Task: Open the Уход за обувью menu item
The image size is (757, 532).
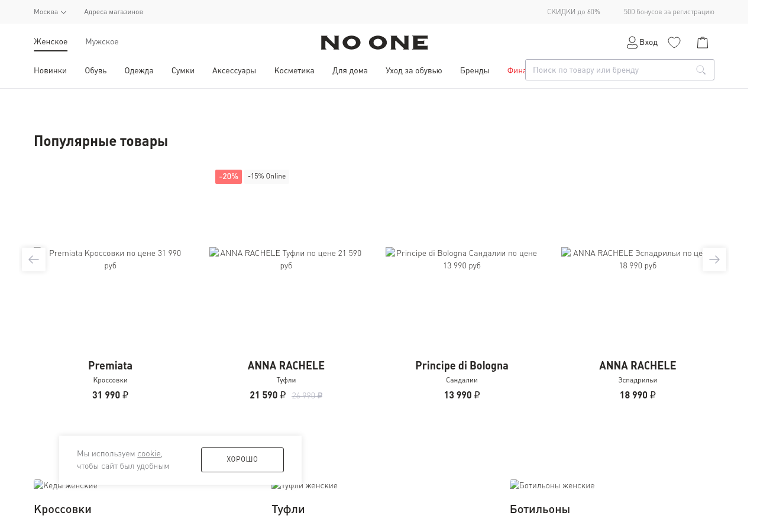Action: [x=414, y=70]
